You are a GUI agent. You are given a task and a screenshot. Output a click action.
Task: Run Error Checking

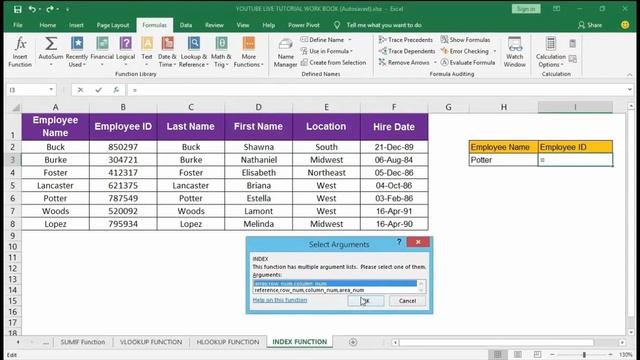click(465, 51)
